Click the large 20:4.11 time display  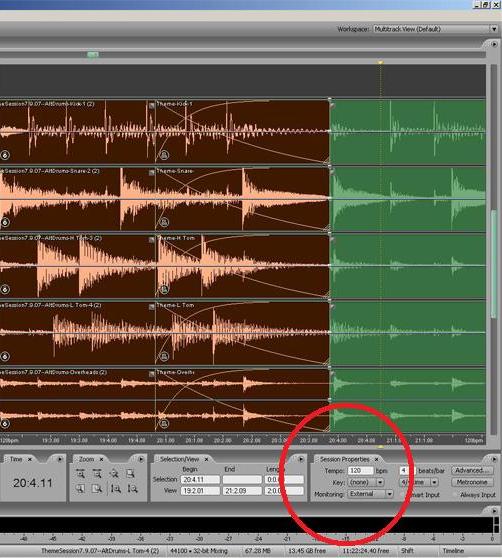coord(33,483)
